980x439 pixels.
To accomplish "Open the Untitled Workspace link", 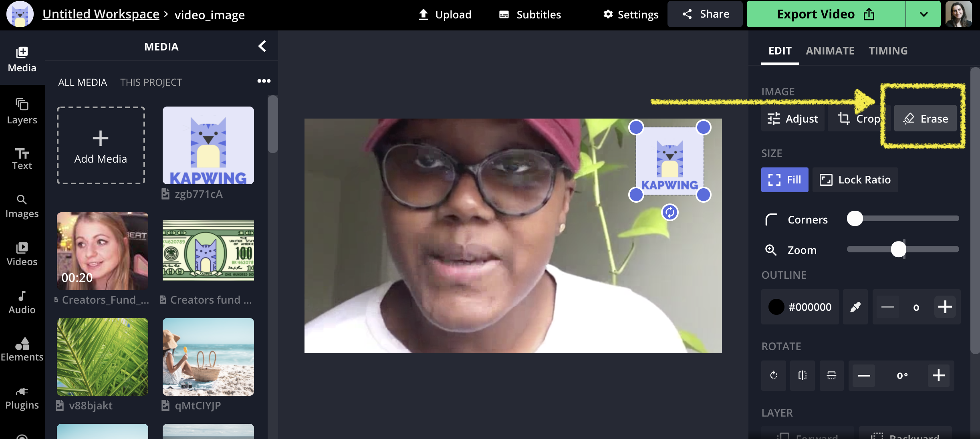I will (x=101, y=14).
